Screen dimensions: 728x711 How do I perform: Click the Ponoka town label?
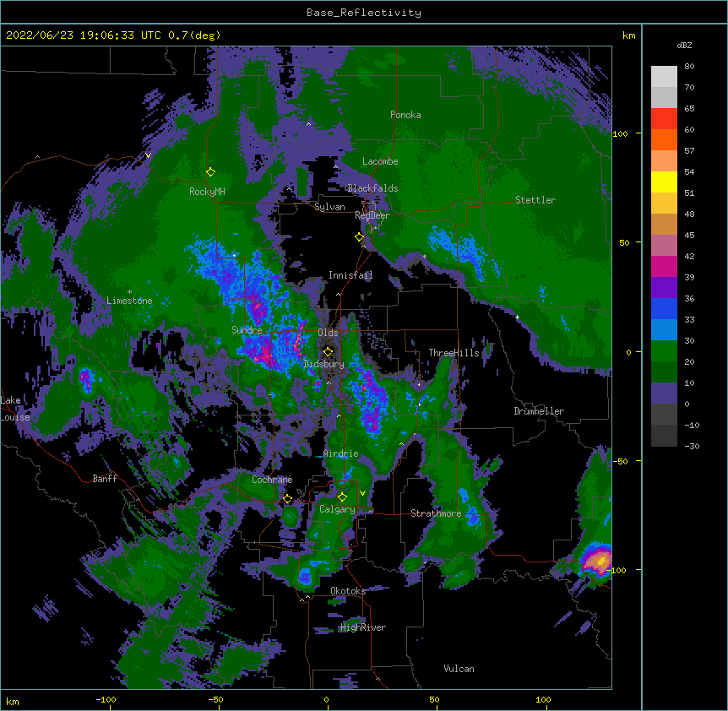pyautogui.click(x=405, y=115)
